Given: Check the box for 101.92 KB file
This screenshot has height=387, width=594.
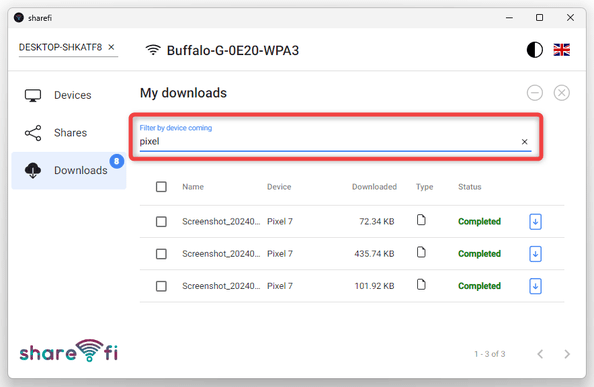Looking at the screenshot, I should point(161,286).
